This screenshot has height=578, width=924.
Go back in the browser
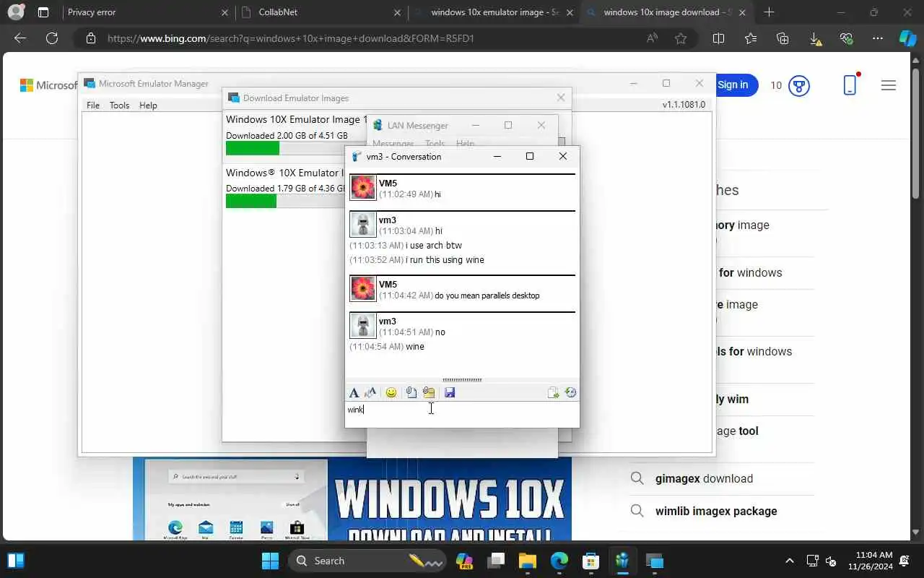(20, 38)
